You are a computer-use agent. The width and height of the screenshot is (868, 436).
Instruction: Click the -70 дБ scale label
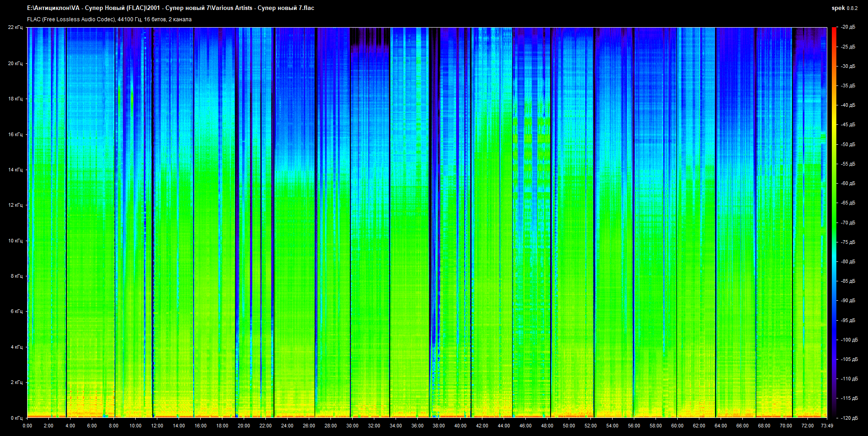(x=848, y=223)
